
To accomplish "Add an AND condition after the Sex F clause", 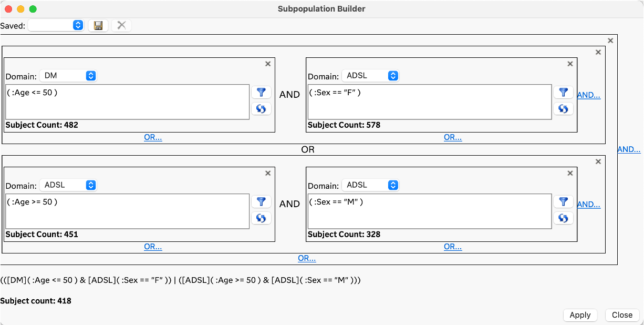I will [x=588, y=95].
